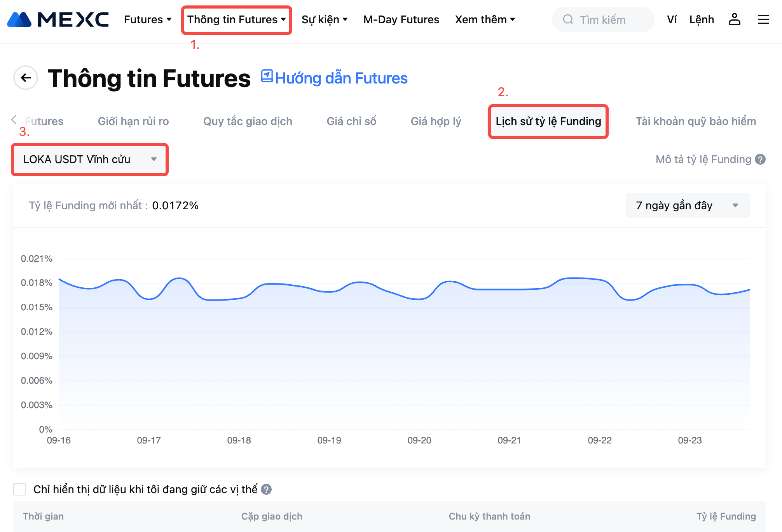Open the hamburger menu icon
This screenshot has width=782, height=532.
(763, 19)
